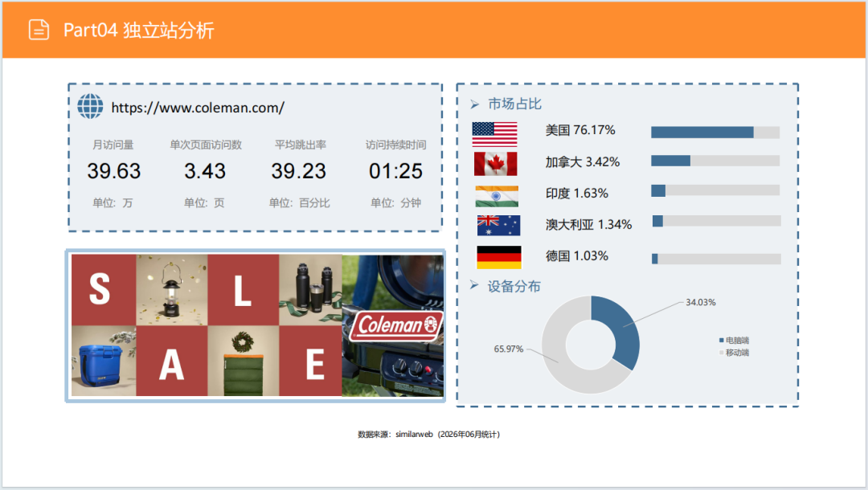Click the 单位: 页 text

click(204, 203)
